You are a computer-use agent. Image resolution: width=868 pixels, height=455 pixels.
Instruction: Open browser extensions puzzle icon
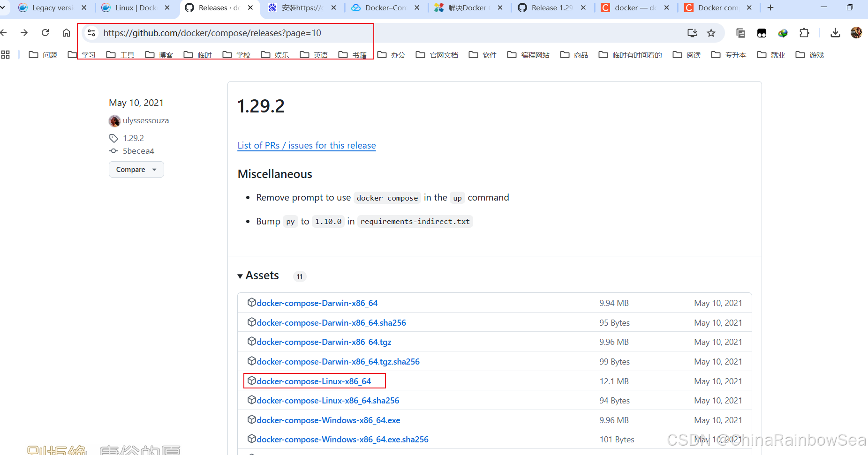pyautogui.click(x=804, y=33)
